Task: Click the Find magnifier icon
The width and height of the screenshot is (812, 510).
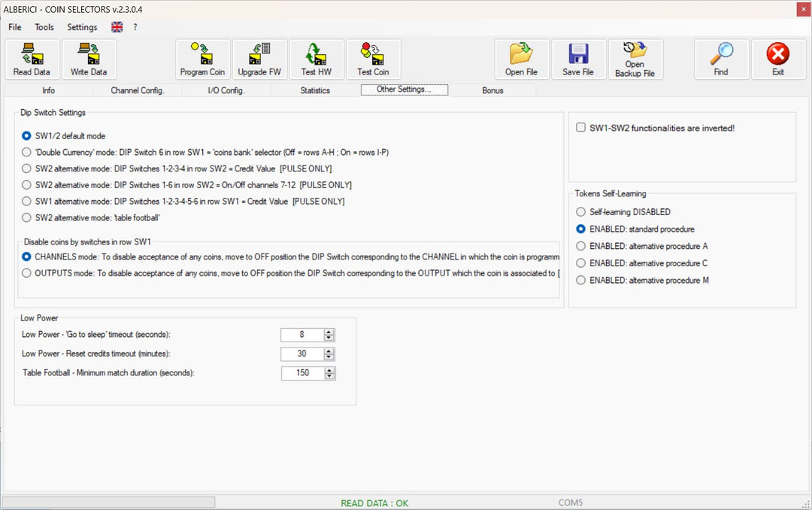Action: pos(721,59)
